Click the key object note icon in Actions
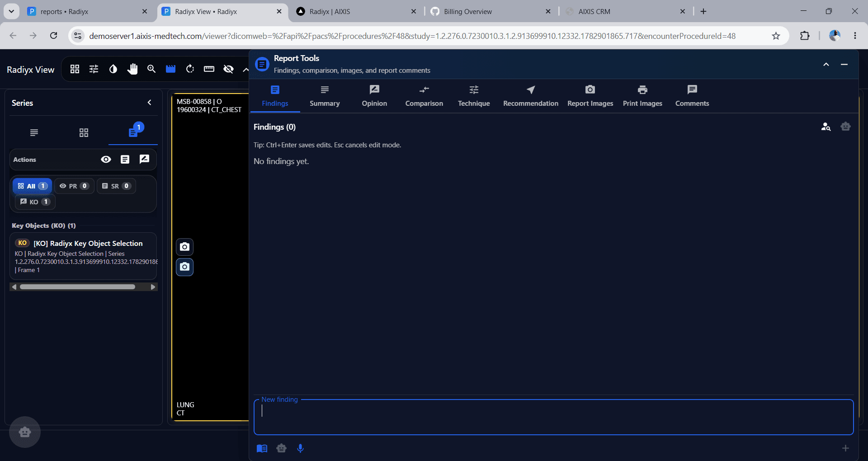The width and height of the screenshot is (868, 461). [144, 159]
